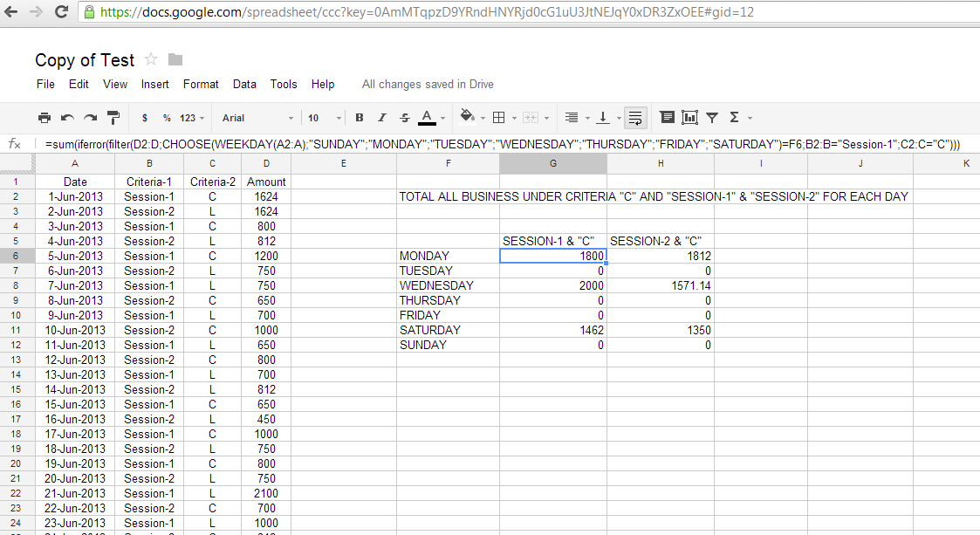Open the number format 123 dropdown

(x=192, y=117)
